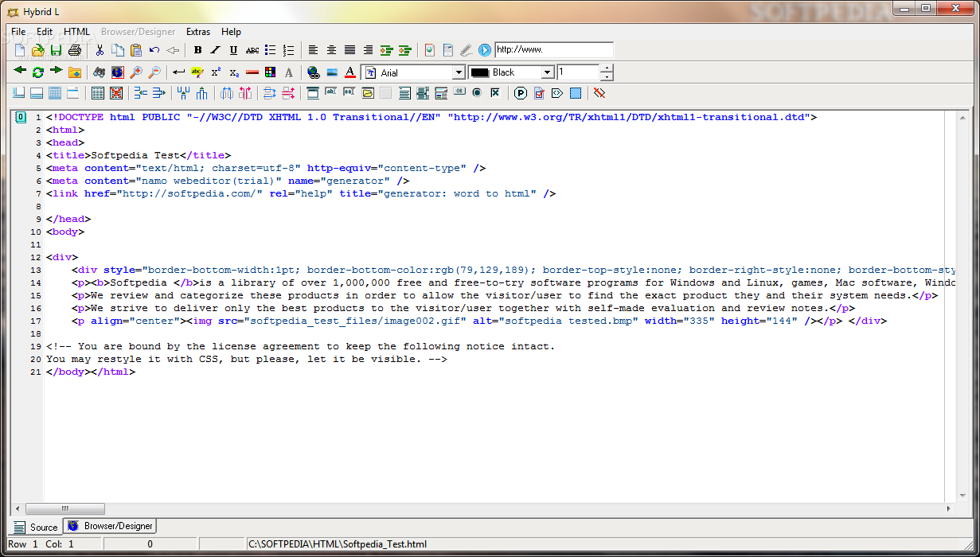The width and height of the screenshot is (980, 557).
Task: Zoom in with the magnifier plus icon
Action: click(x=136, y=72)
